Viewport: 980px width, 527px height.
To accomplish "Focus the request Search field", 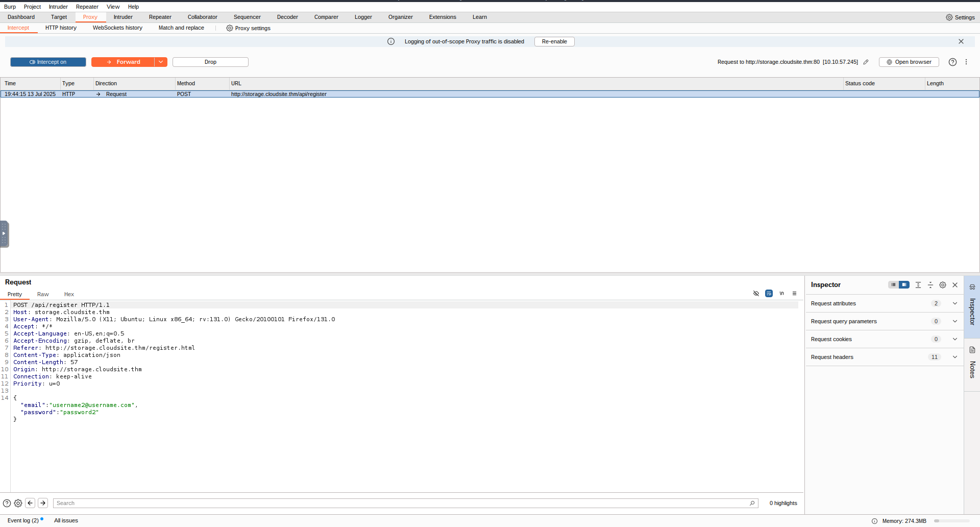I will [405, 503].
